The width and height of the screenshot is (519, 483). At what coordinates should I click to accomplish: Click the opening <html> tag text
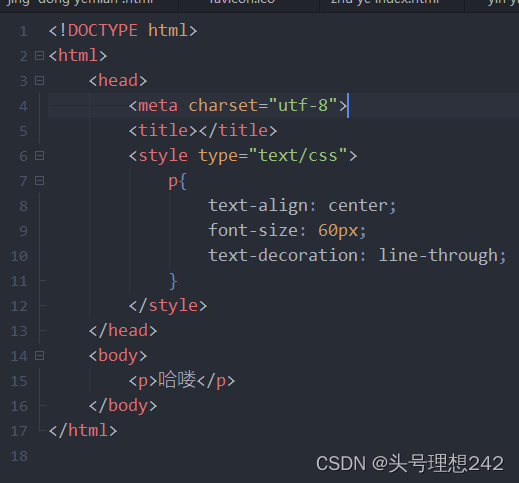pos(78,56)
